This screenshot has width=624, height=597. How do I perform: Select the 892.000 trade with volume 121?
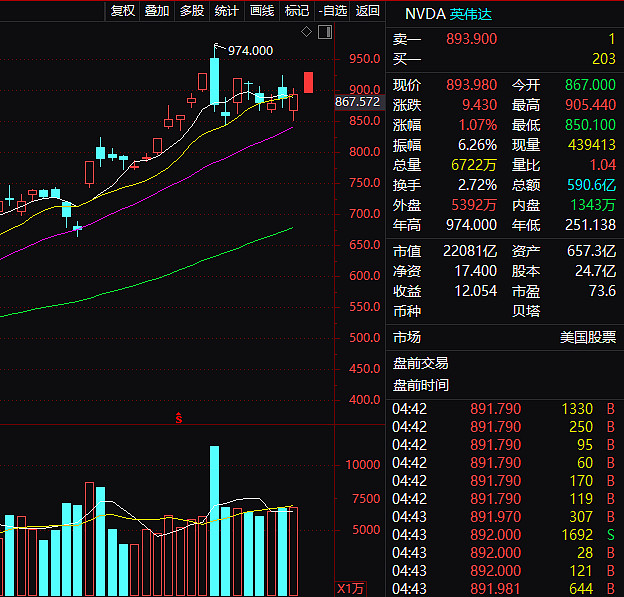click(x=503, y=571)
